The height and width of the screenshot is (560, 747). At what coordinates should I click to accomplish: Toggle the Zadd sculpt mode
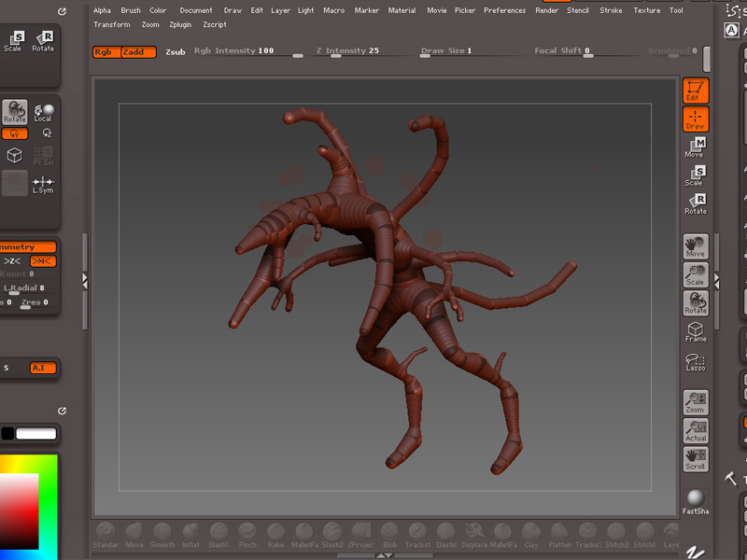[x=138, y=52]
